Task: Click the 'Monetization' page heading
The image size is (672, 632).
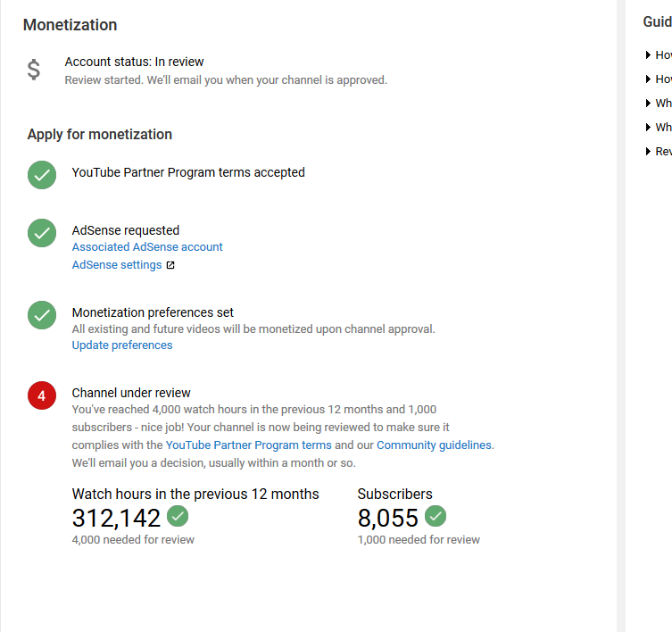Action: pyautogui.click(x=70, y=25)
